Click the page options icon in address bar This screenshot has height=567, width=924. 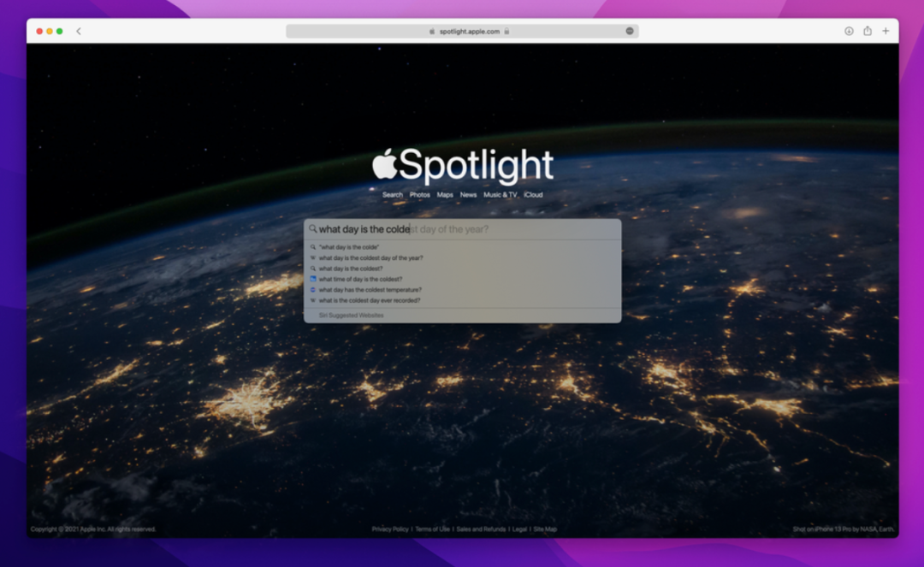click(630, 31)
